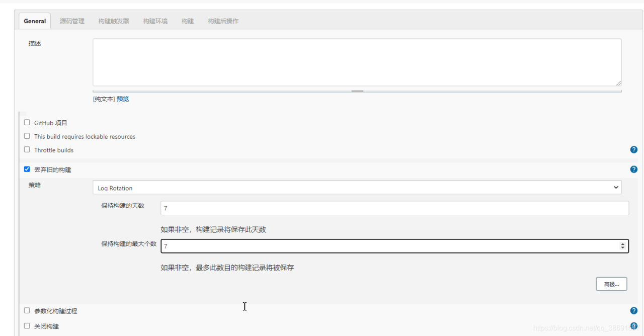This screenshot has height=336, width=644.
Task: Focus the 保持构建的天数 input field
Action: click(x=394, y=208)
